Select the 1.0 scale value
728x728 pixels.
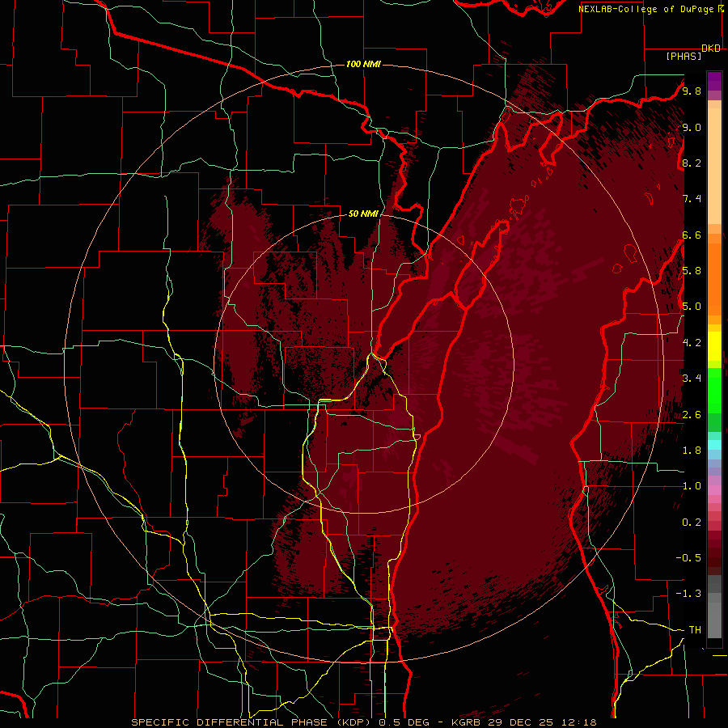(692, 486)
